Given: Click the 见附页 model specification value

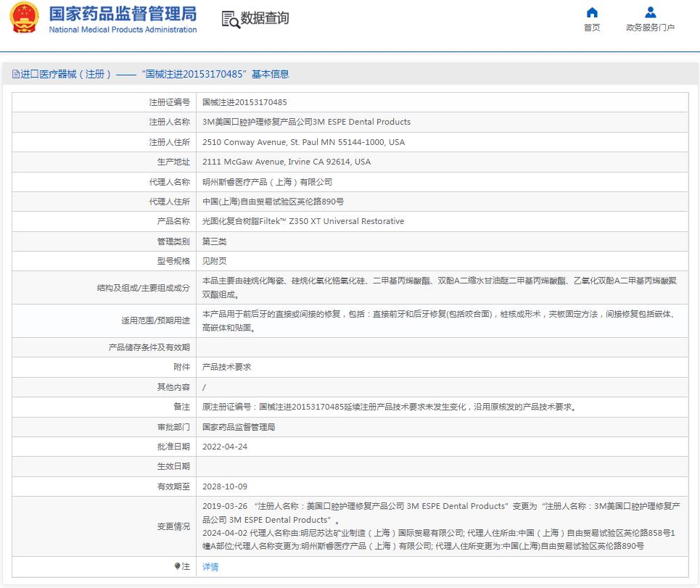Looking at the screenshot, I should point(214,261).
